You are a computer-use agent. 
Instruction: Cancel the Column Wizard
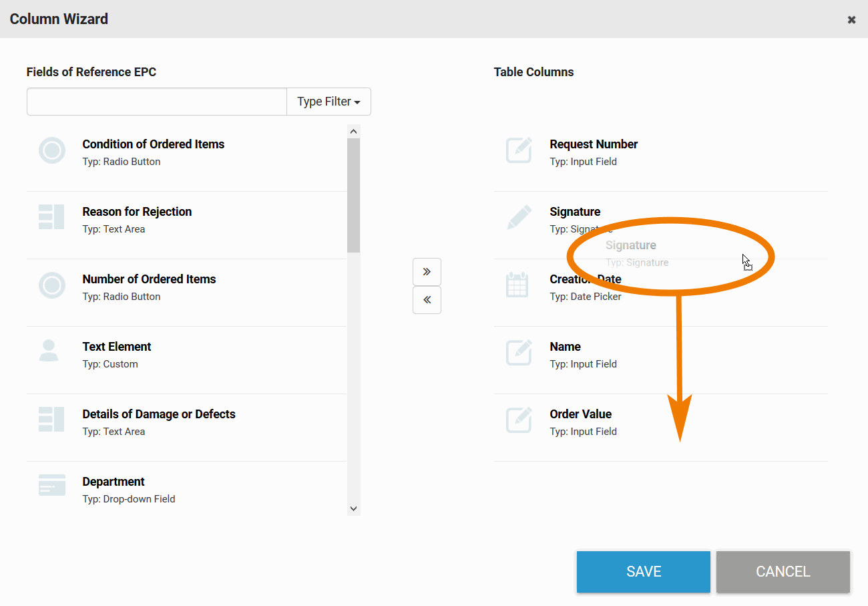(x=783, y=572)
